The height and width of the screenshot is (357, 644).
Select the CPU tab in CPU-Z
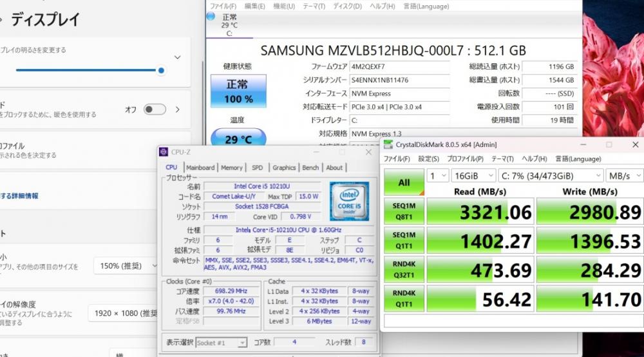(x=171, y=167)
